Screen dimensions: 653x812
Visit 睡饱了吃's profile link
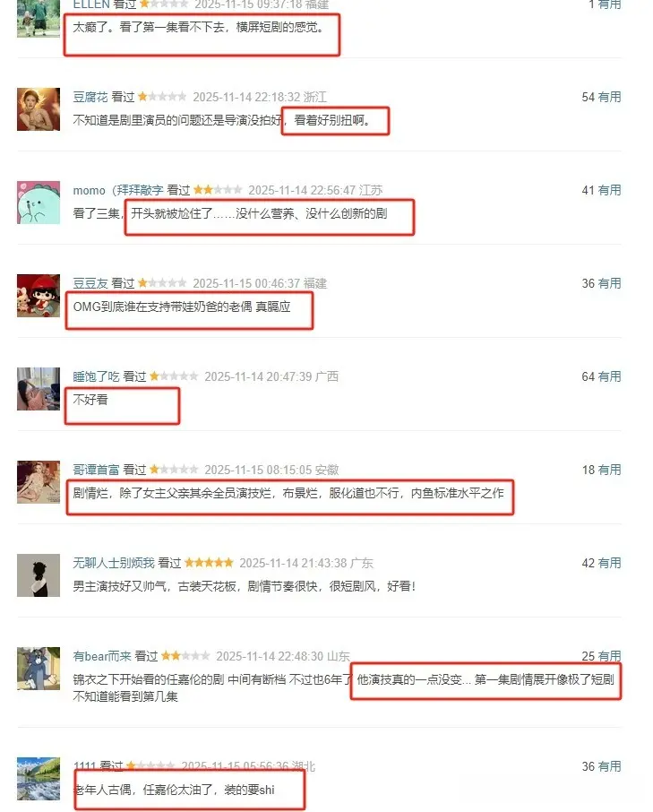click(x=96, y=376)
